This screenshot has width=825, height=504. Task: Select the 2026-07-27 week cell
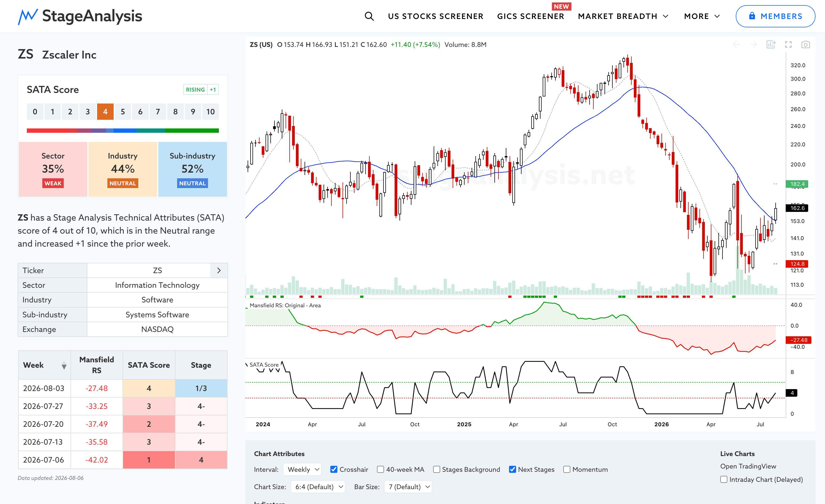[x=44, y=406]
